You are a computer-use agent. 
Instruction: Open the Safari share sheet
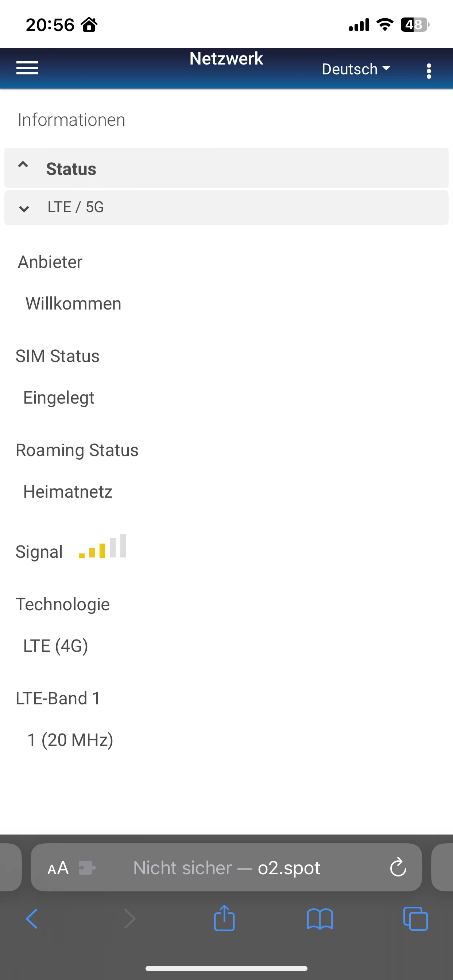(224, 918)
